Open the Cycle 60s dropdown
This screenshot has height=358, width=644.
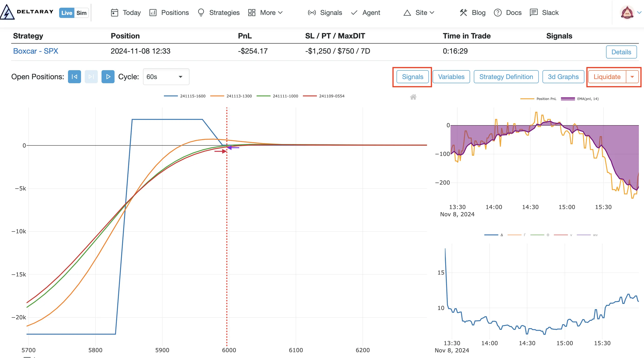166,77
